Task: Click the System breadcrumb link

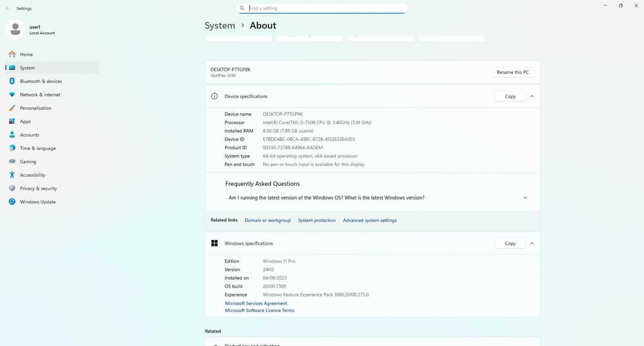Action: click(220, 26)
